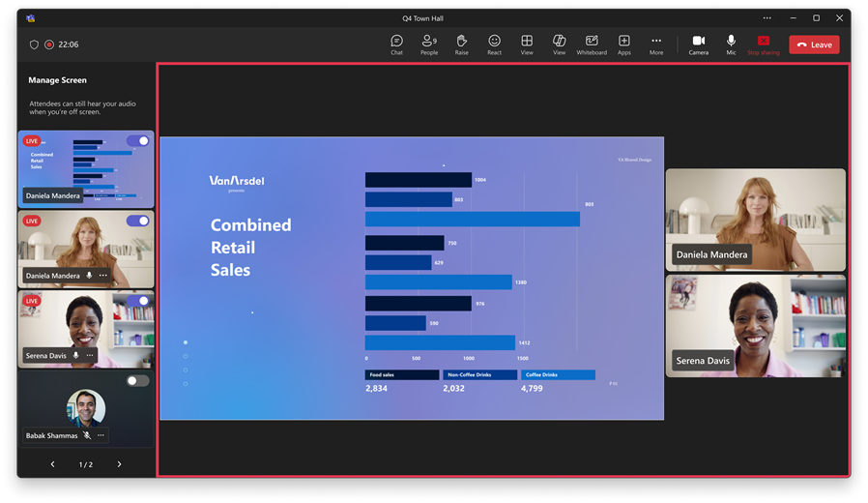Open the People list
Image resolution: width=868 pixels, height=503 pixels.
[429, 44]
